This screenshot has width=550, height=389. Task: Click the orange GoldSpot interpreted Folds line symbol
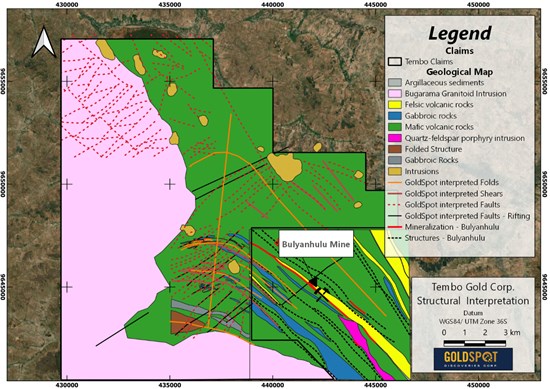click(395, 183)
